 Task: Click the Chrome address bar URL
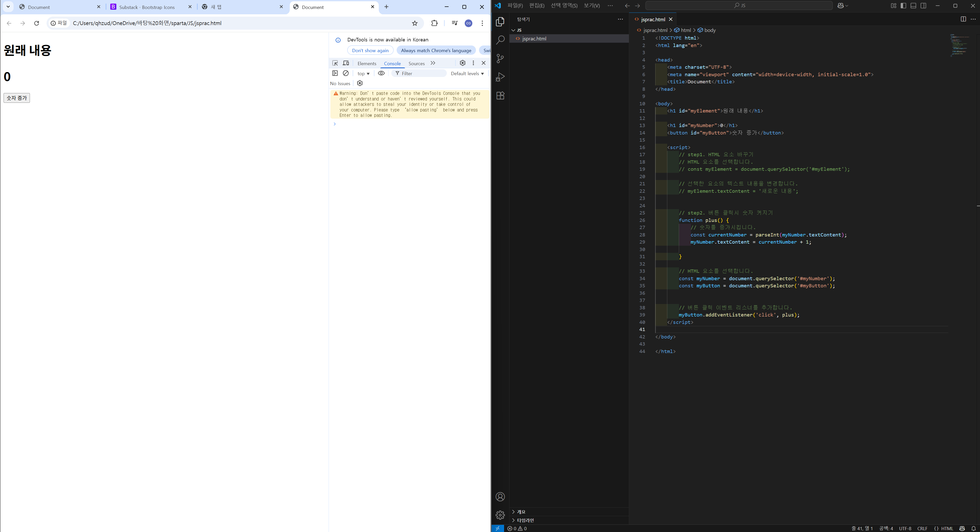click(x=147, y=23)
